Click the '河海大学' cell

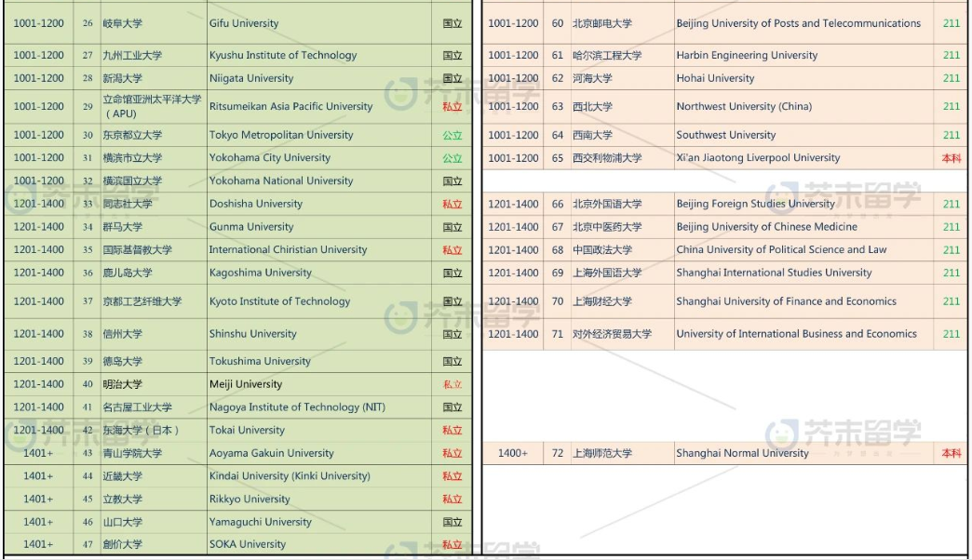point(622,79)
